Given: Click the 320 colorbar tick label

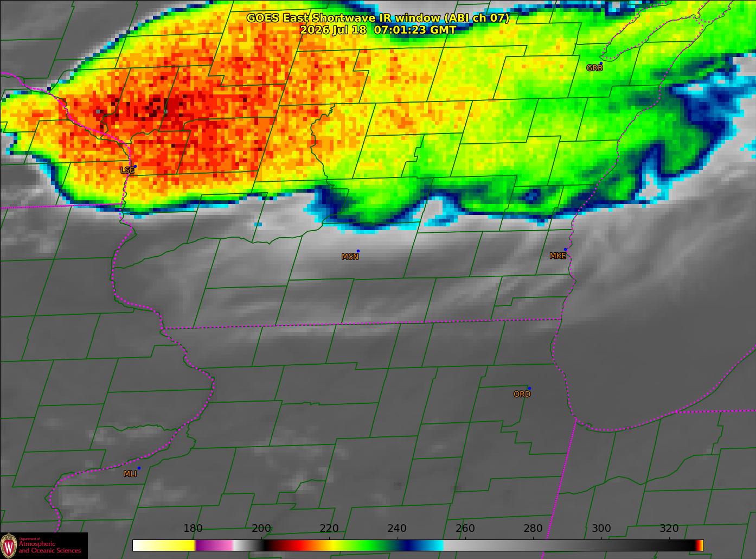Looking at the screenshot, I should (669, 529).
